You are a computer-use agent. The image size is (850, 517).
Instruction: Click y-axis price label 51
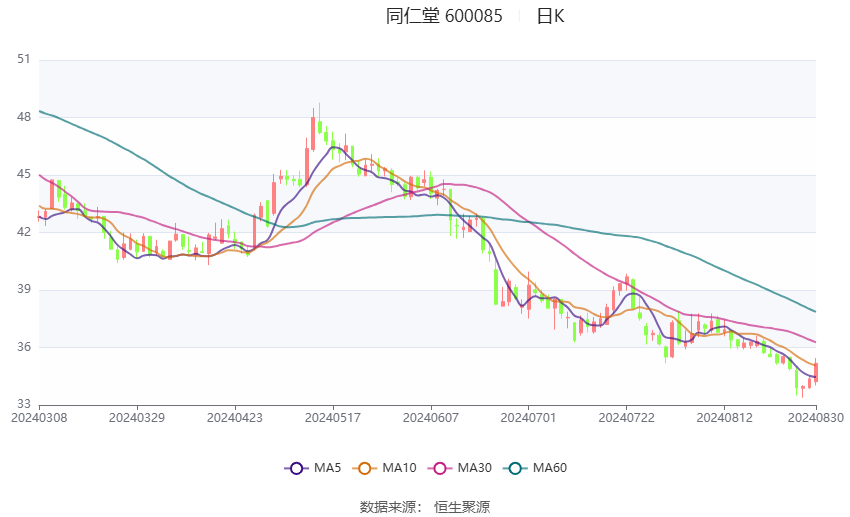[x=24, y=59]
